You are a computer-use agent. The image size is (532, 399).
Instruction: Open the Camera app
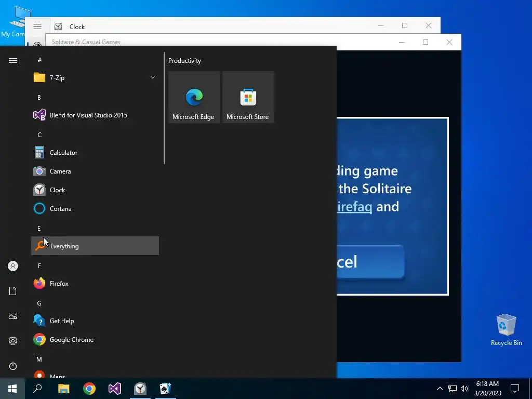tap(95, 171)
